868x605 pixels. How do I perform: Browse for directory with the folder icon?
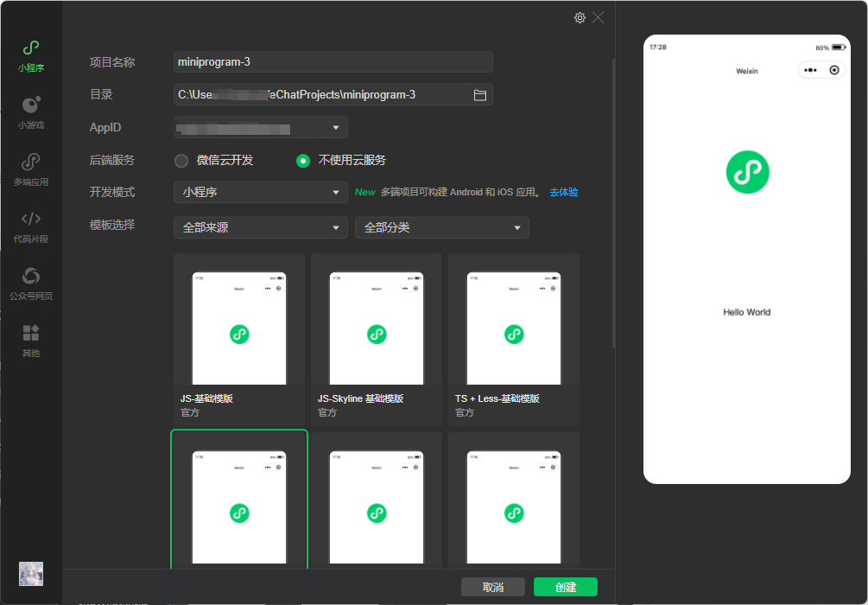pyautogui.click(x=480, y=95)
